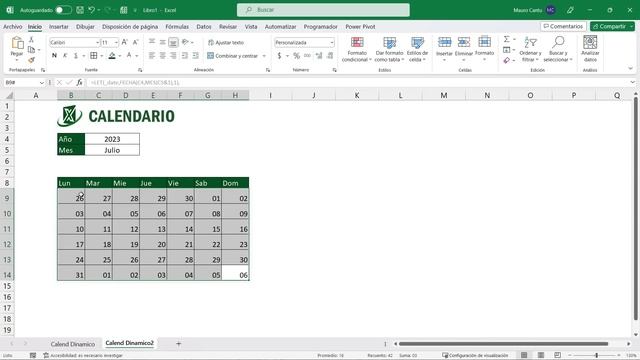The height and width of the screenshot is (360, 640).
Task: Click the undo arrow
Action: pos(91,10)
